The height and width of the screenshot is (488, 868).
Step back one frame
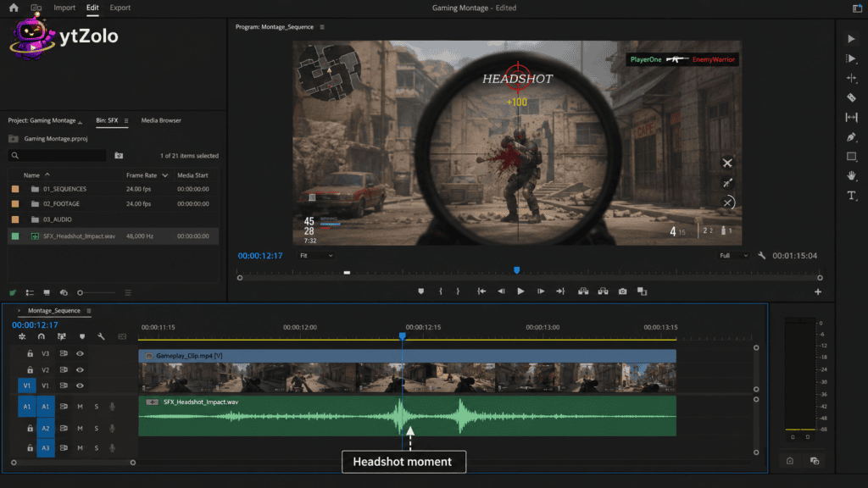click(501, 291)
